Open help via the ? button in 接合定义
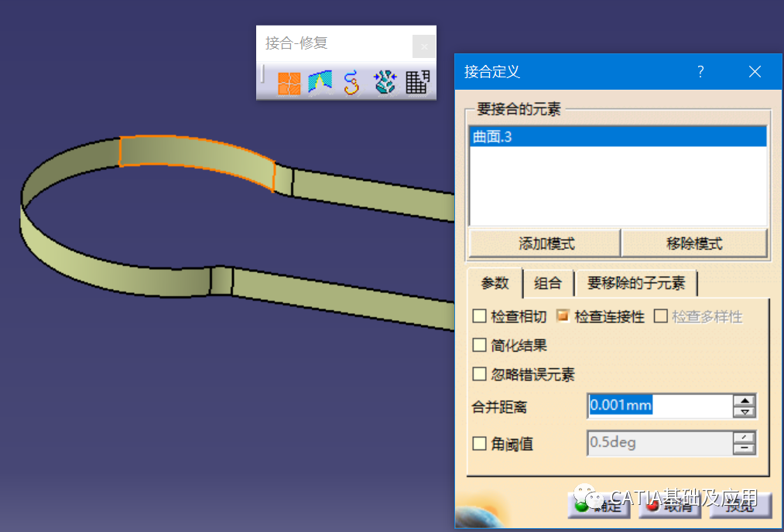The image size is (784, 532). (700, 72)
